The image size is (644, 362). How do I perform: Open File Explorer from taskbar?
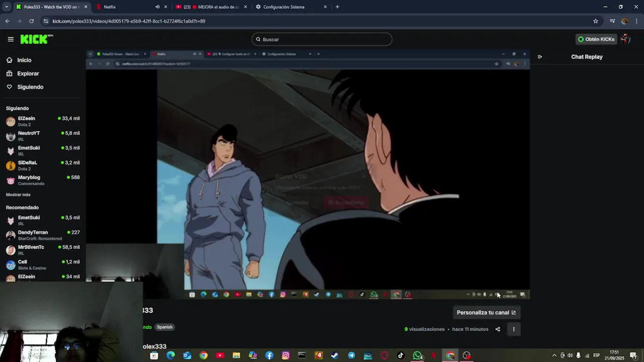236,355
